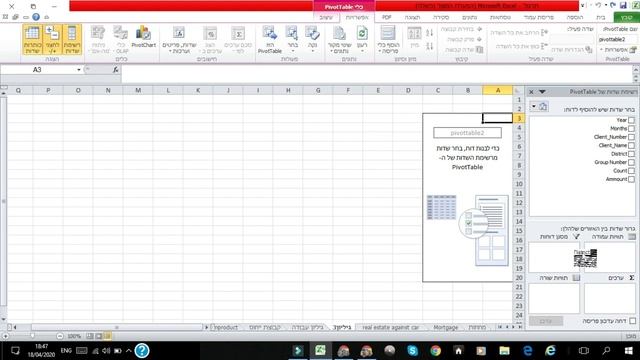Switch to the Page Layout ribbon tab
The image size is (640, 360).
point(538,17)
